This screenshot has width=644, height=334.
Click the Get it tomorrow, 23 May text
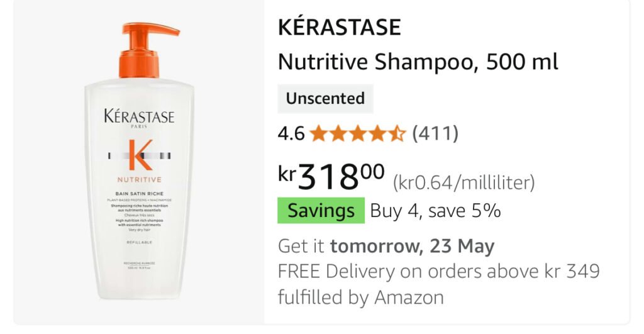click(386, 246)
